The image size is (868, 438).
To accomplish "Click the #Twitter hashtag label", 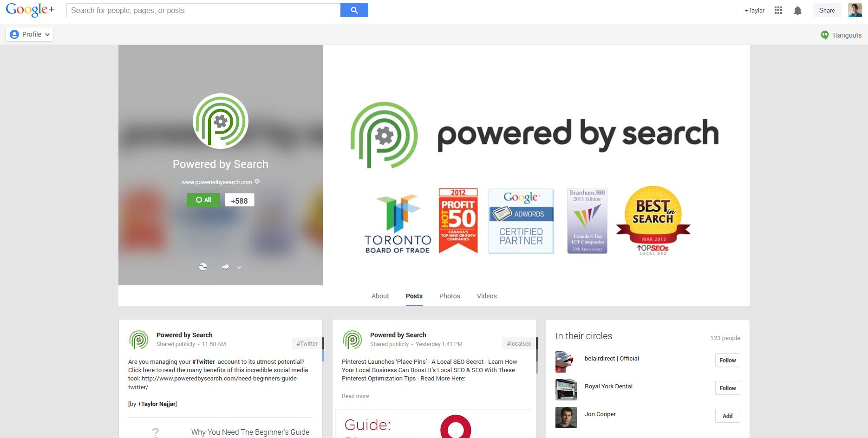I will [307, 344].
